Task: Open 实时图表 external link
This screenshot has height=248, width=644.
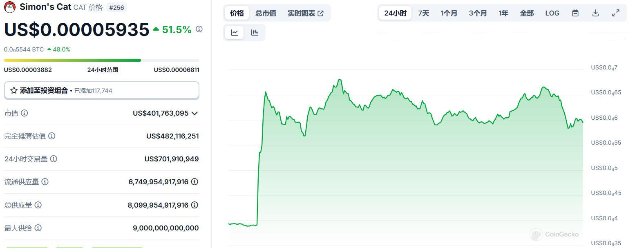Action: 305,13
